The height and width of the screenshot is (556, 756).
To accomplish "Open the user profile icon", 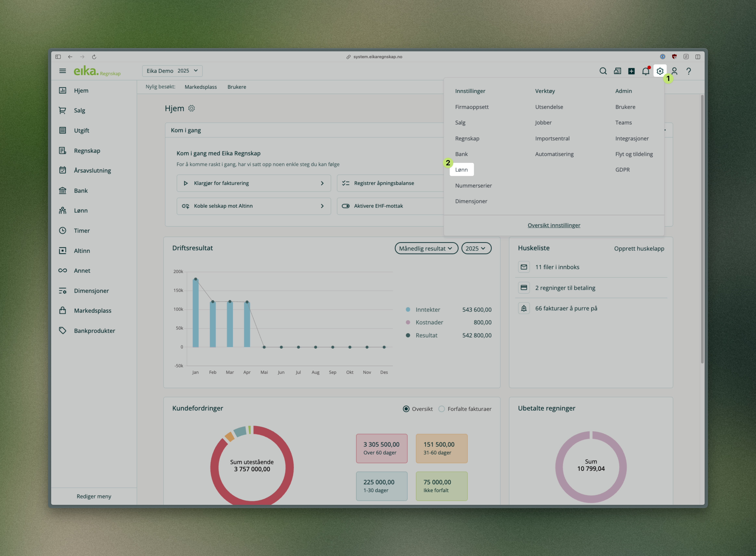I will (674, 71).
